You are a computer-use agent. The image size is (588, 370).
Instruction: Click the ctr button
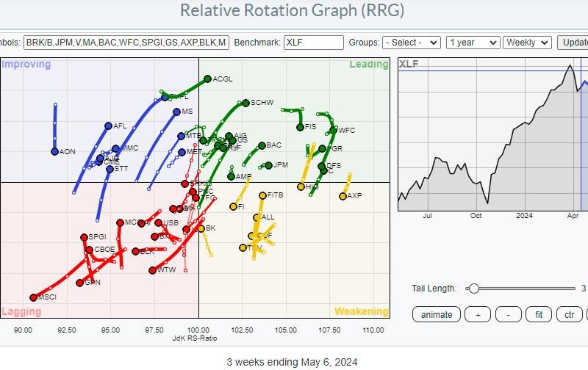click(569, 315)
